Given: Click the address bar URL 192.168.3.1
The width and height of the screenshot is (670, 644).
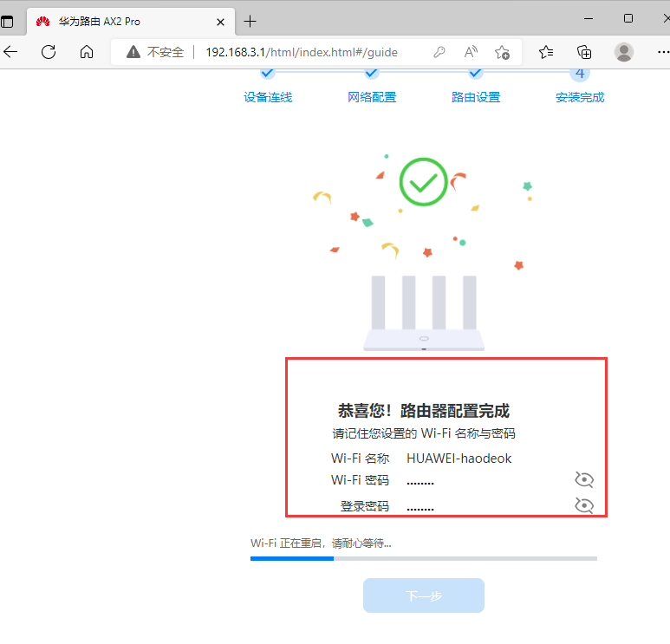Looking at the screenshot, I should click(302, 52).
